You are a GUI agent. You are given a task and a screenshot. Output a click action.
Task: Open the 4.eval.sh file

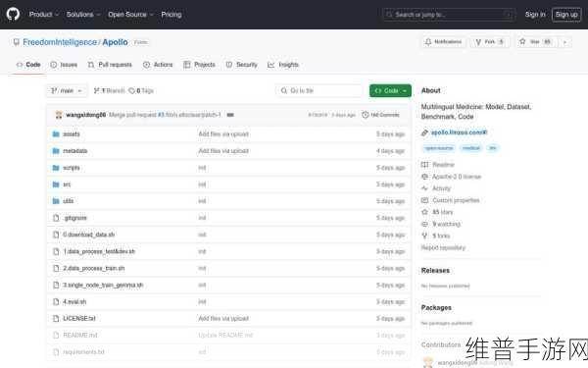point(74,301)
